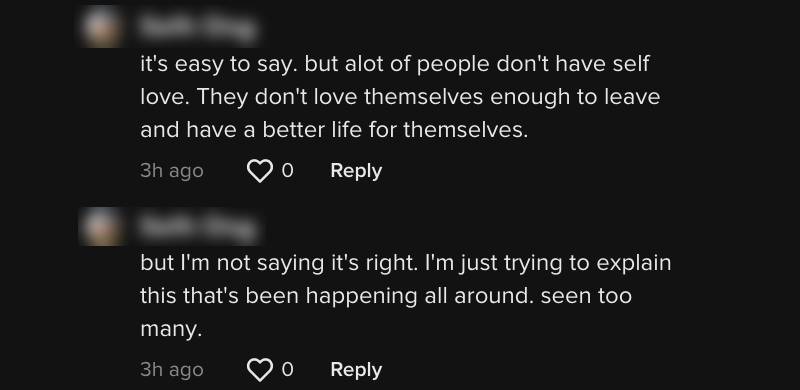The width and height of the screenshot is (800, 390).
Task: Open avatar of the self love commenter
Action: click(103, 27)
